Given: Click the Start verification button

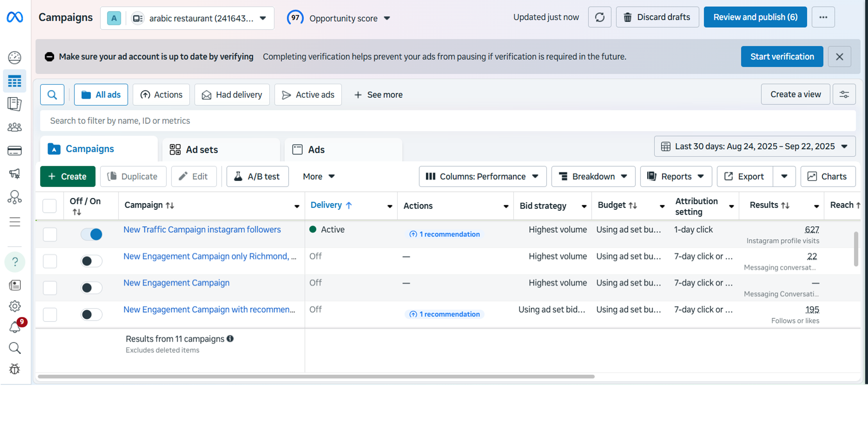Looking at the screenshot, I should click(x=781, y=57).
